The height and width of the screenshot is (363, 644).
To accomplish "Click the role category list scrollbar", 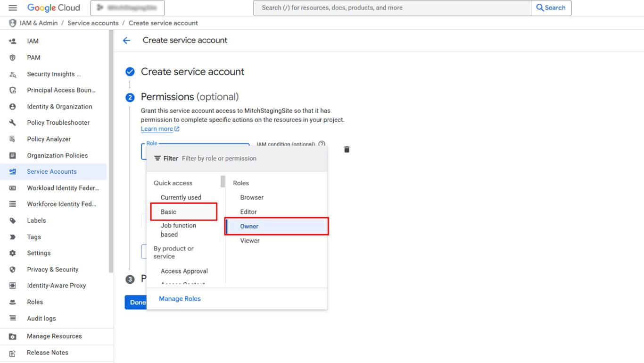I will click(x=223, y=182).
